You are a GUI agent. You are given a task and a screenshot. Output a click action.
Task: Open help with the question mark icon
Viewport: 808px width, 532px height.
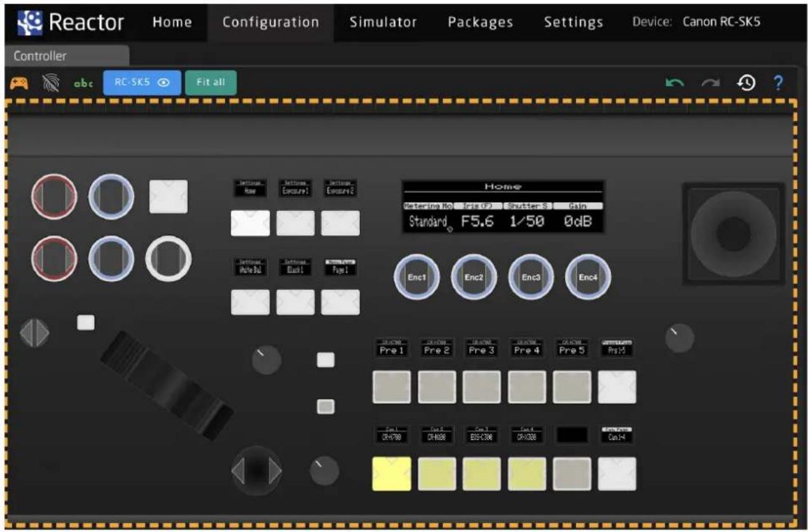[x=778, y=83]
